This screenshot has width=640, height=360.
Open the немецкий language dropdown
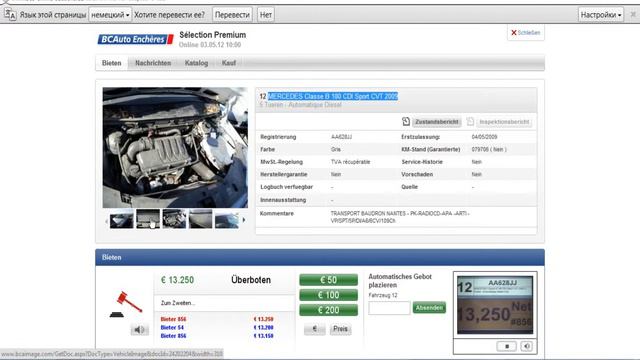tap(110, 15)
